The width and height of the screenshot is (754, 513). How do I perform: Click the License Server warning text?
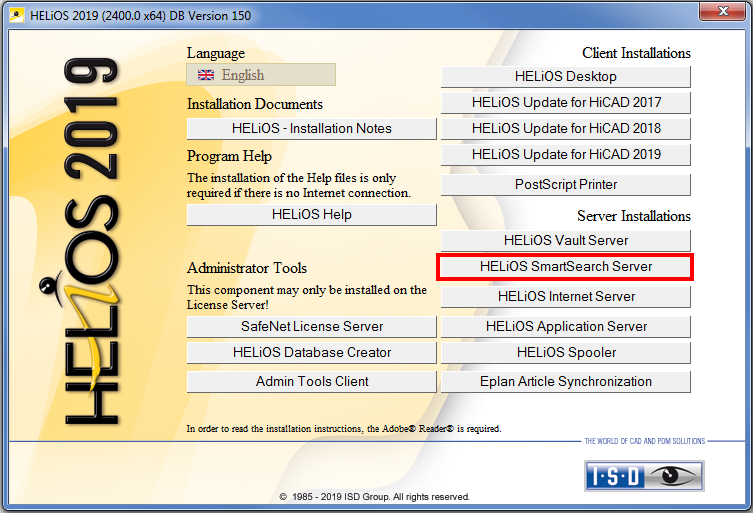pyautogui.click(x=307, y=297)
